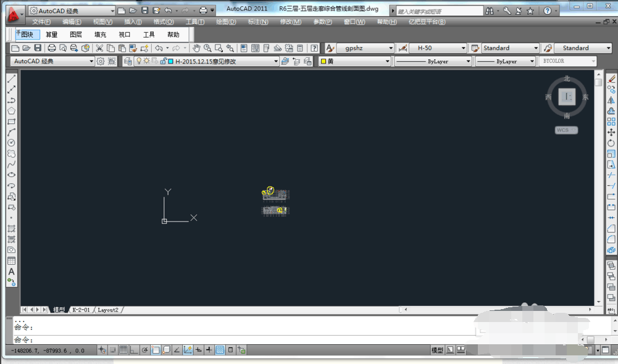Click the cyan layer color swatch
Screen dimensions: 618x364
coord(170,61)
